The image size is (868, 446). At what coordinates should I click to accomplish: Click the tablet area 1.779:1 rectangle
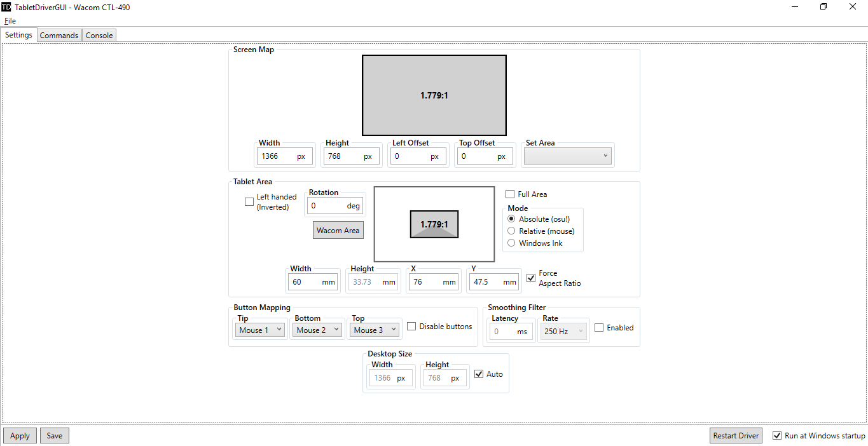[434, 224]
